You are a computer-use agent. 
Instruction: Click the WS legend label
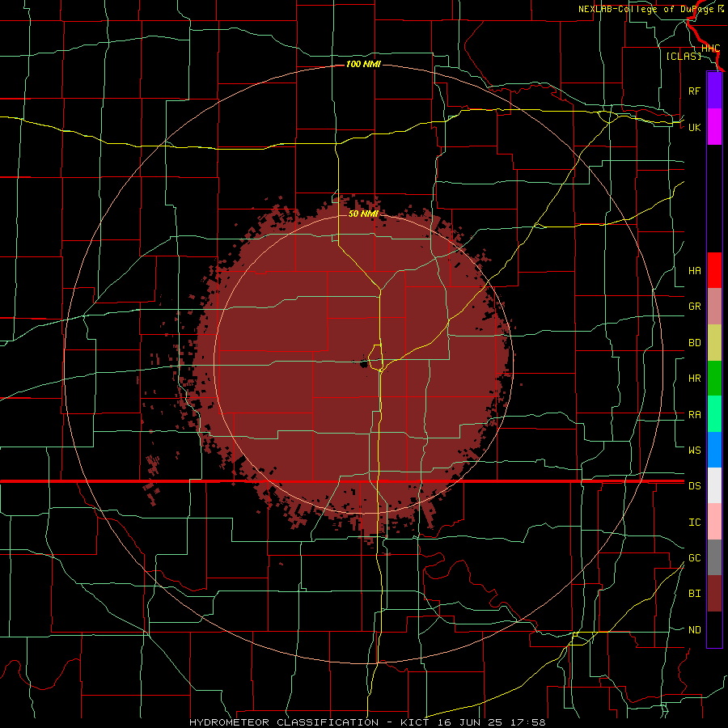[x=694, y=451]
